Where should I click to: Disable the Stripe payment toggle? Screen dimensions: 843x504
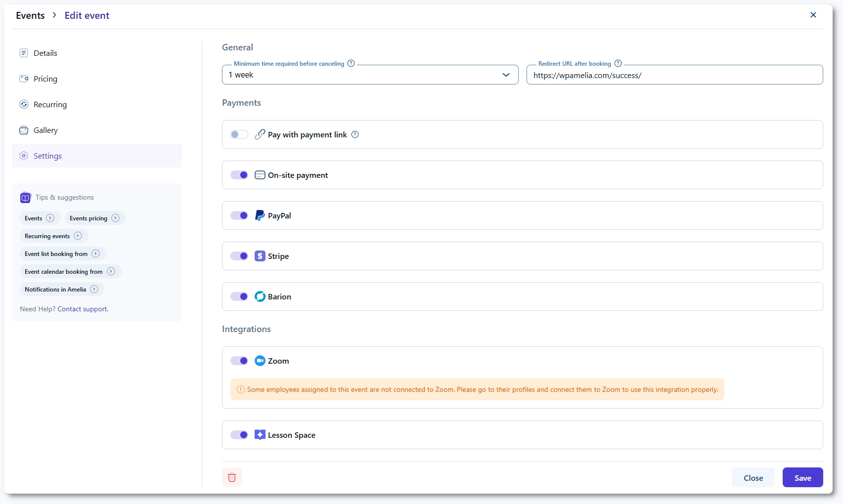(239, 256)
